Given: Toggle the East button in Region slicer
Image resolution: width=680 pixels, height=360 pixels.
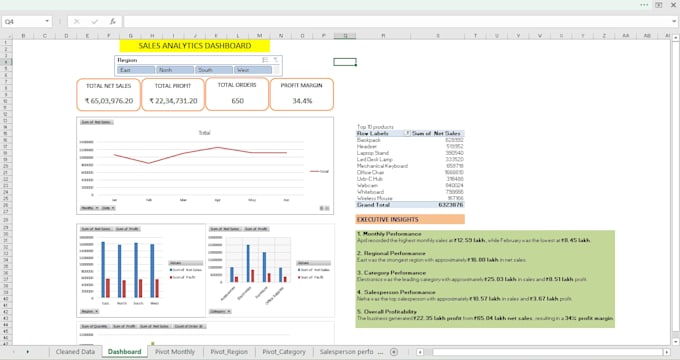Looking at the screenshot, I should pos(136,70).
